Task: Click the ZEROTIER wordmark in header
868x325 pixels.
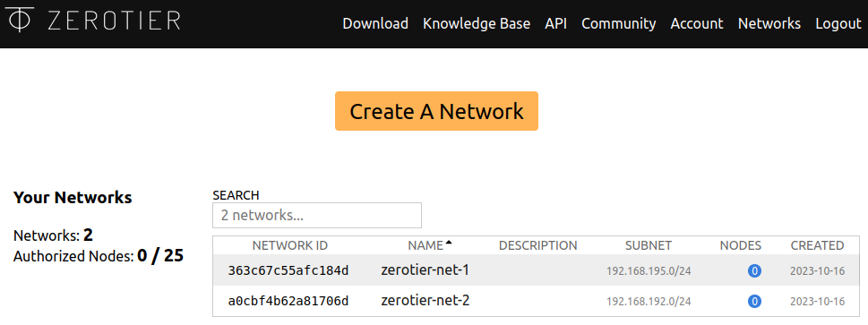Action: 114,20
